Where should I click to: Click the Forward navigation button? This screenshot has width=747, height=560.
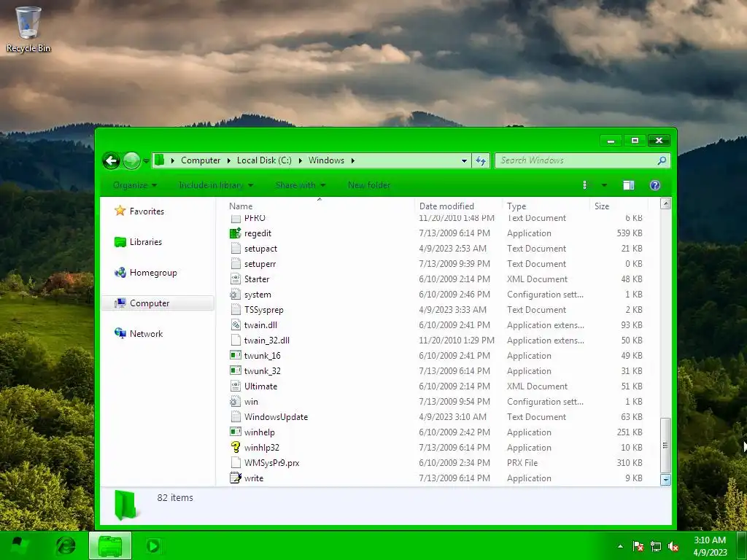click(x=131, y=161)
